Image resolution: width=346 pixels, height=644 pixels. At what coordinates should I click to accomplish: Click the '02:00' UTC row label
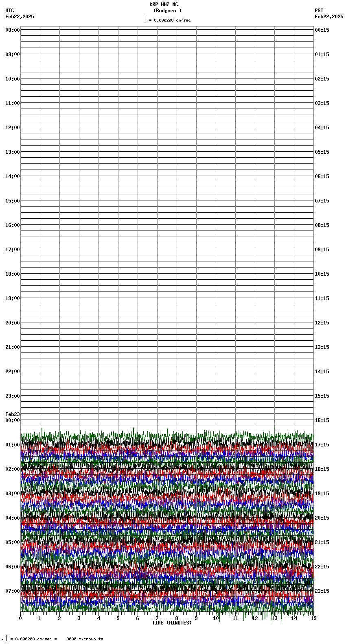tap(13, 469)
